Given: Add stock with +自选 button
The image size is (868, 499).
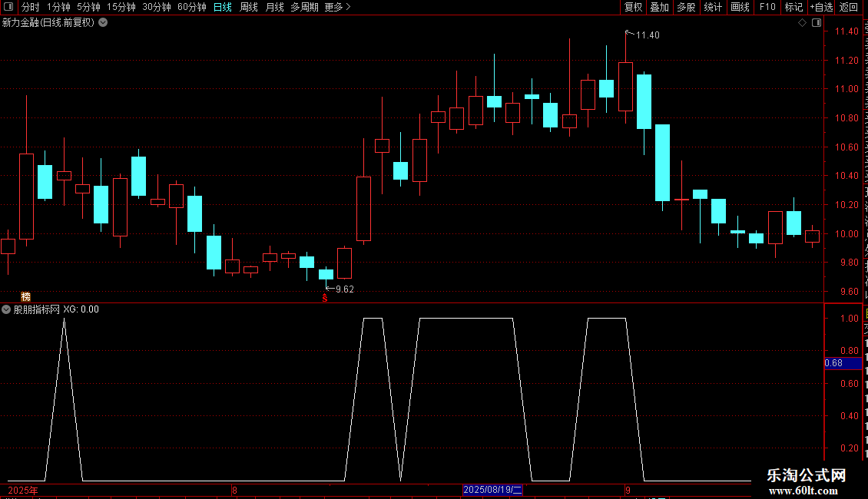Looking at the screenshot, I should pos(821,7).
